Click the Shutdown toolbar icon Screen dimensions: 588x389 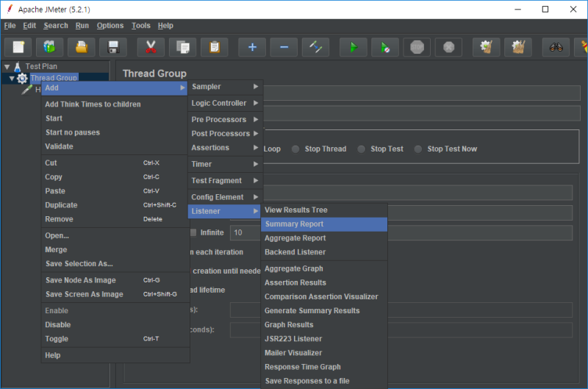(448, 47)
